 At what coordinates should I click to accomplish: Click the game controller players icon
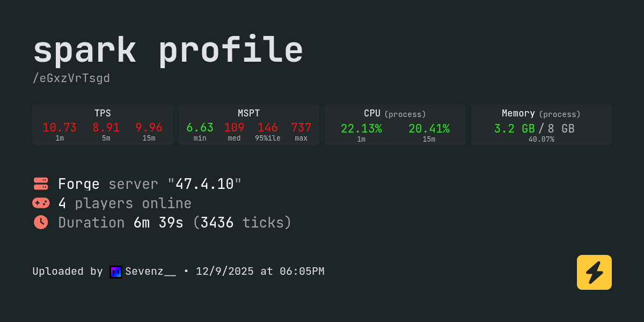point(41,203)
